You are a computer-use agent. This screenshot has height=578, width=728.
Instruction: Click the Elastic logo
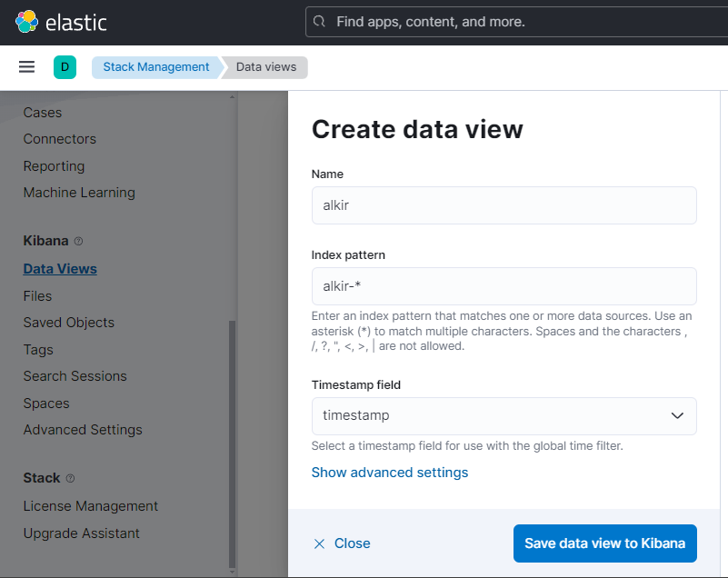(61, 22)
